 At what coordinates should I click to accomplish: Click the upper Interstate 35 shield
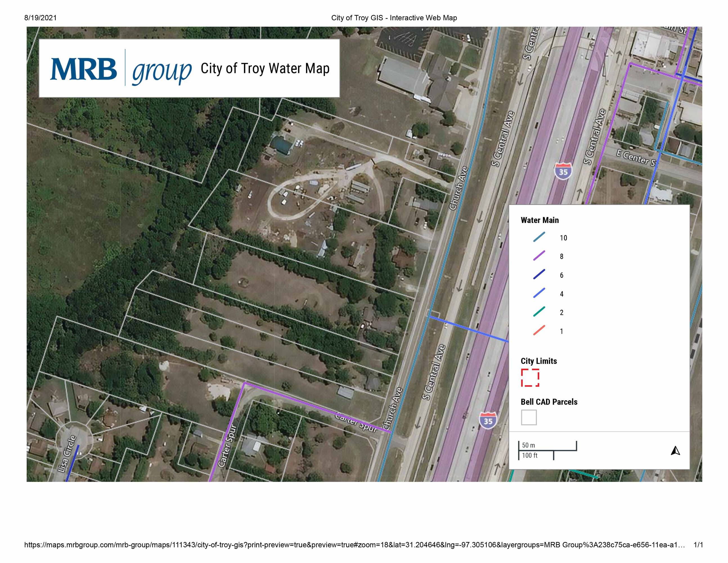tap(563, 171)
